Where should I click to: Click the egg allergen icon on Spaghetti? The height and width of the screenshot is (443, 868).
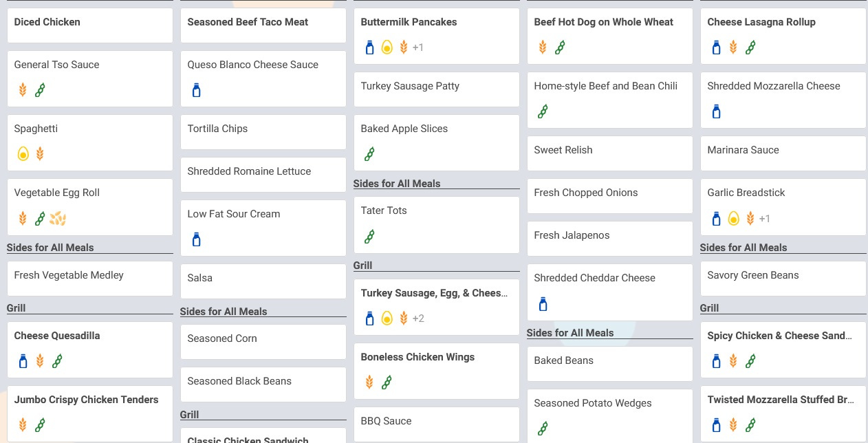[23, 154]
